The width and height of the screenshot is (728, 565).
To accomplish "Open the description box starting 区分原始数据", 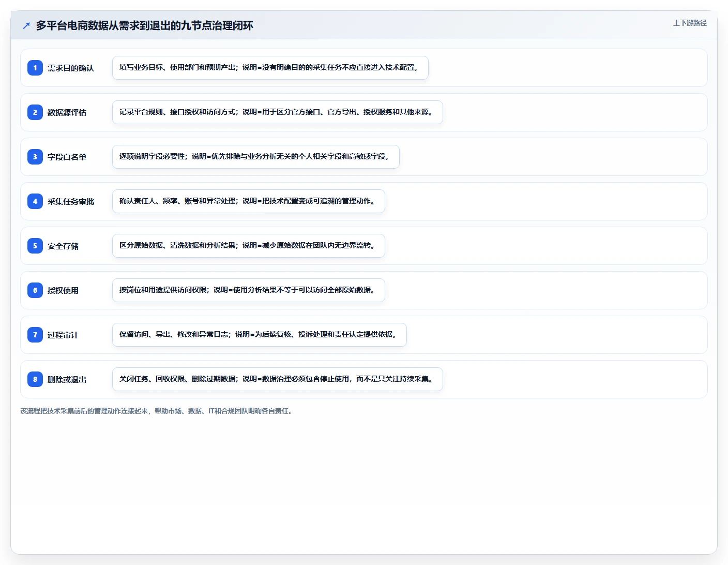I will pyautogui.click(x=249, y=246).
